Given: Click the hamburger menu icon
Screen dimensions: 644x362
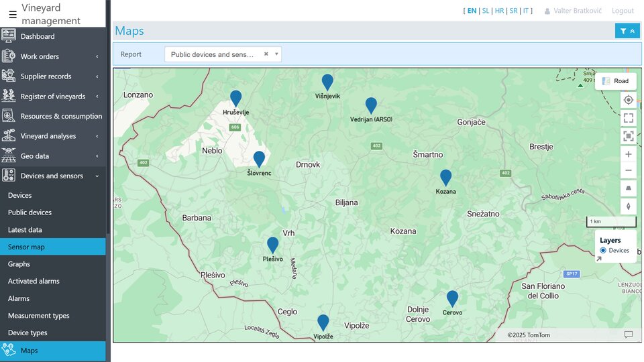Looking at the screenshot, I should [13, 14].
